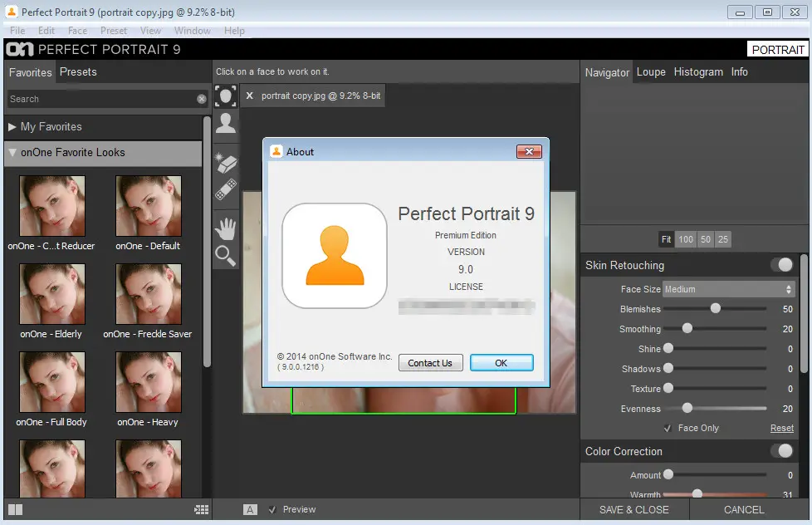The image size is (812, 525).
Task: Set navigator zoom to 25
Action: (x=723, y=239)
